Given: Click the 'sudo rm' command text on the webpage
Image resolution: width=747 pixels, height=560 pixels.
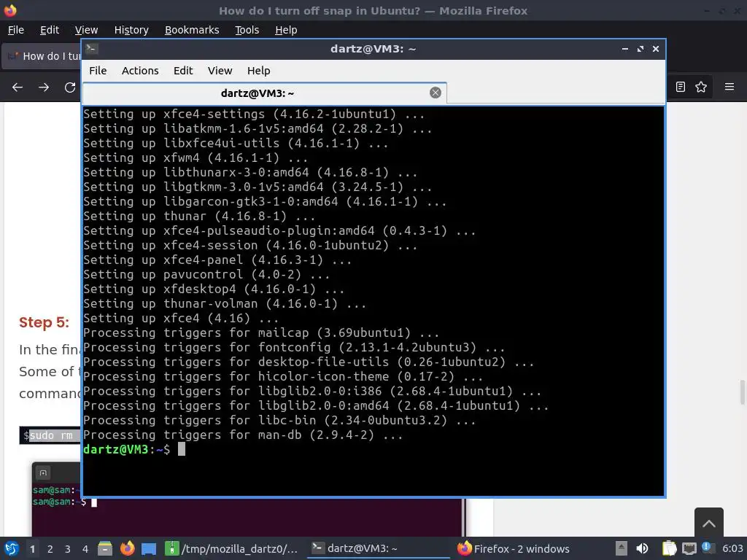Looking at the screenshot, I should click(51, 436).
